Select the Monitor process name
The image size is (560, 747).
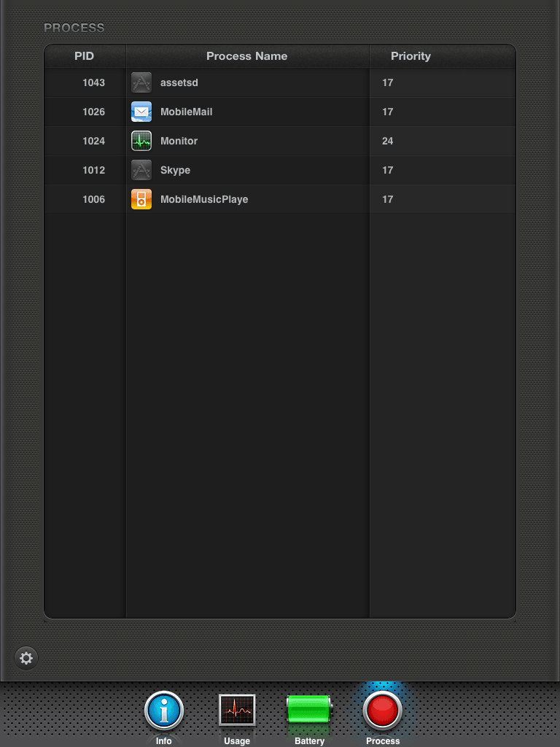pyautogui.click(x=179, y=141)
